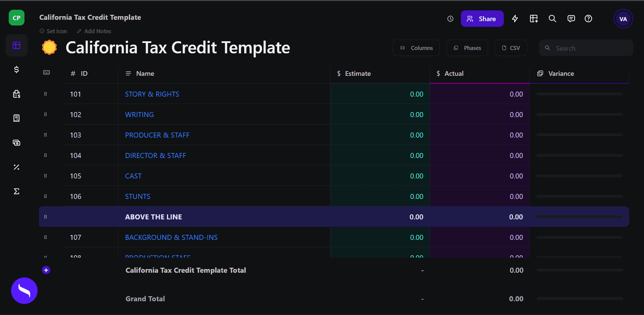Open the VA user avatar menu

pos(623,19)
